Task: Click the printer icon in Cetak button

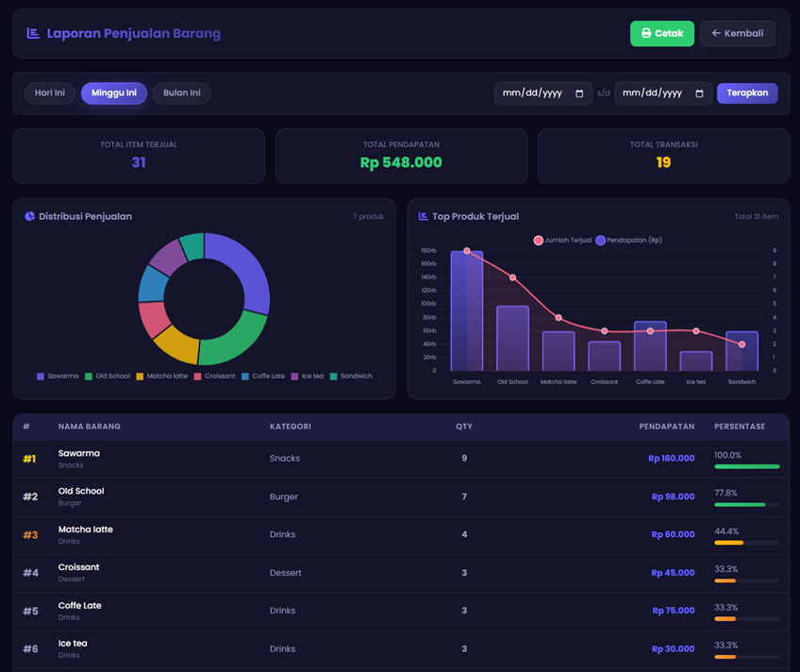Action: [x=646, y=33]
